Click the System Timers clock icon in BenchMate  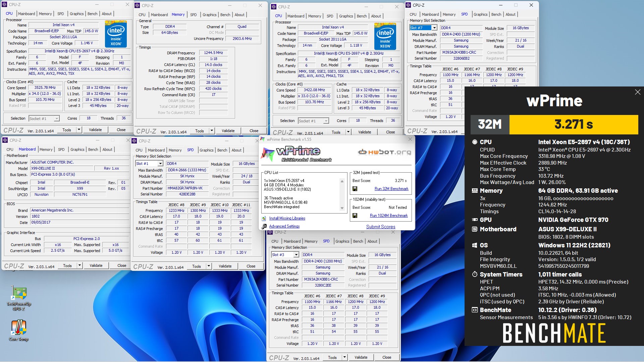click(x=475, y=275)
